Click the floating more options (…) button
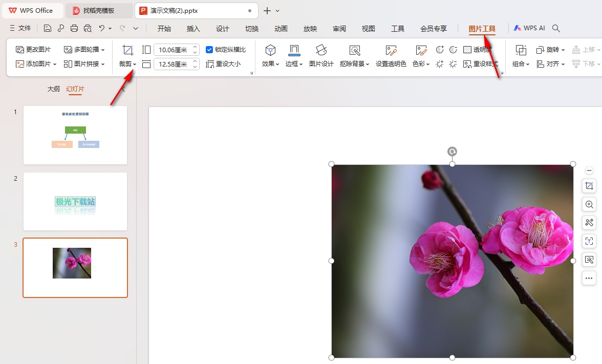This screenshot has width=602, height=364. pyautogui.click(x=589, y=278)
